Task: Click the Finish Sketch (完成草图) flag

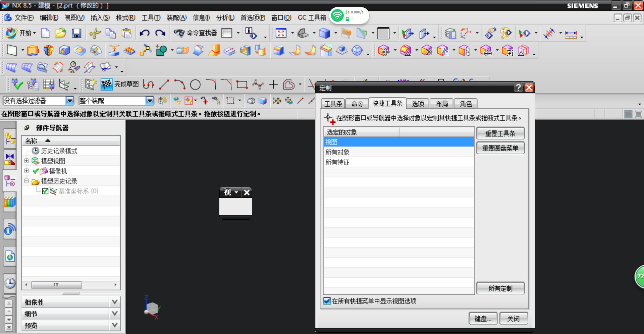Action: (x=120, y=84)
